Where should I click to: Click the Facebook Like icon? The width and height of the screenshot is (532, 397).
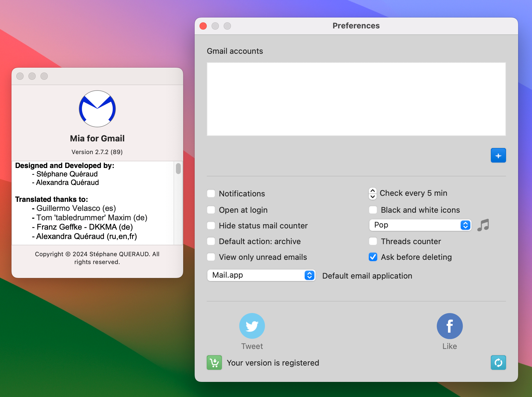(x=449, y=326)
